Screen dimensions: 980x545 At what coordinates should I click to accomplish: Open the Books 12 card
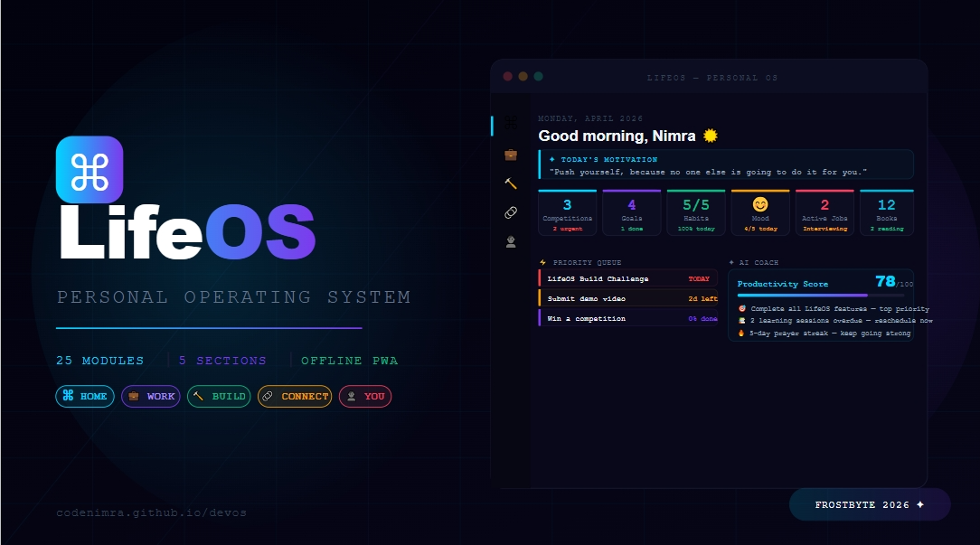point(886,212)
